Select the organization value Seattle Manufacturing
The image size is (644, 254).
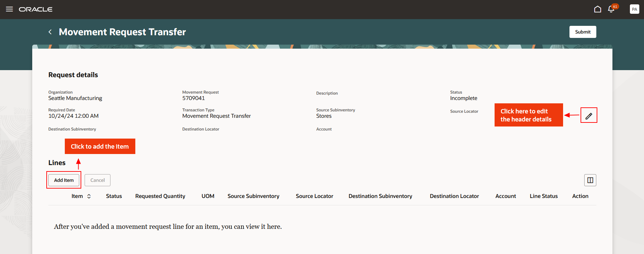75,98
